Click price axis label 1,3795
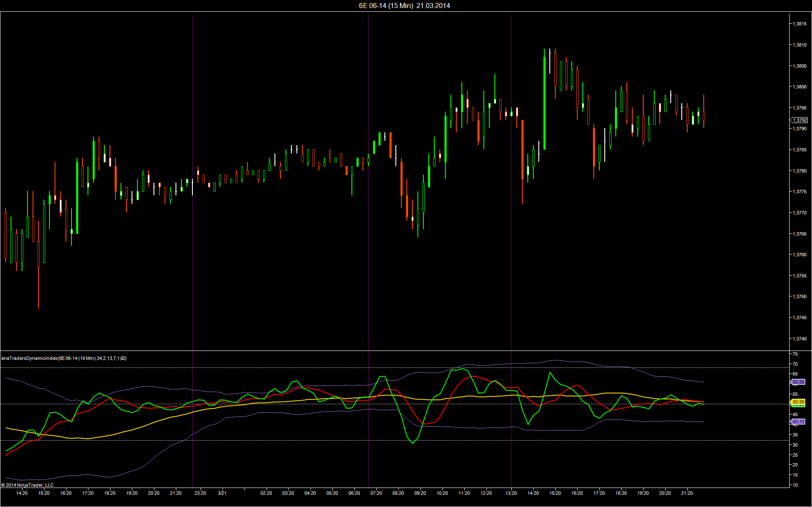The image size is (812, 507). tap(799, 108)
